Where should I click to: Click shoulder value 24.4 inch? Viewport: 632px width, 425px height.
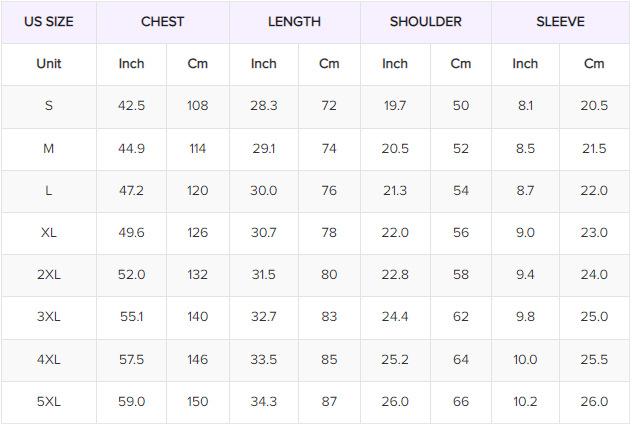[395, 316]
